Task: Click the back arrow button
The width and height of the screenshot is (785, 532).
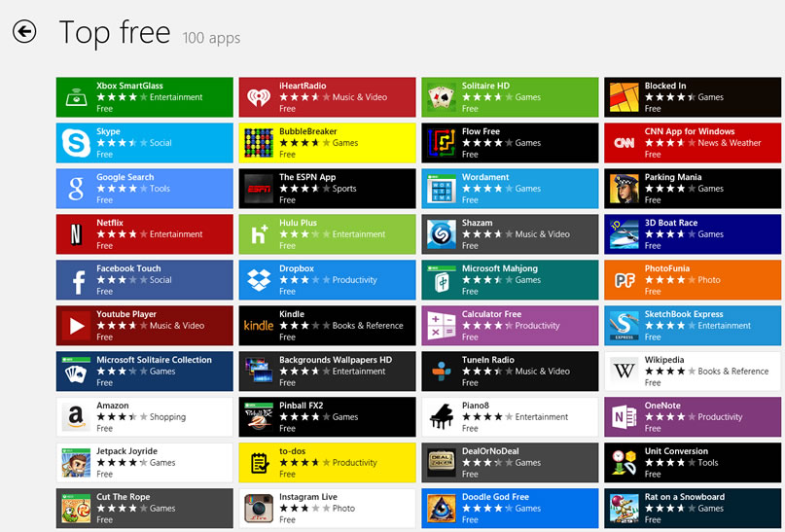Action: coord(24,32)
